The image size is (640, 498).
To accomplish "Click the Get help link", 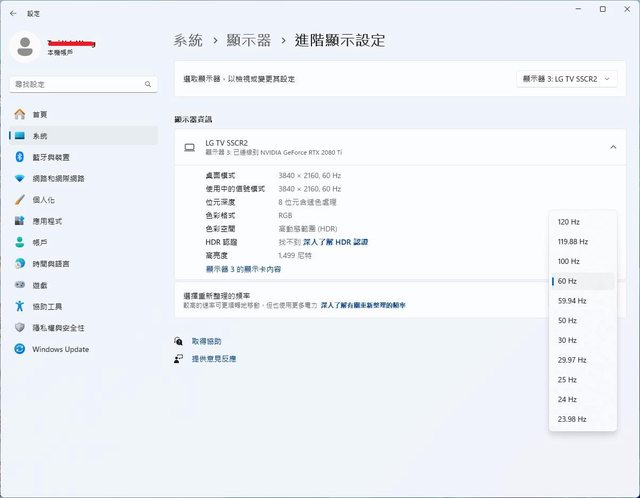I will (x=206, y=341).
